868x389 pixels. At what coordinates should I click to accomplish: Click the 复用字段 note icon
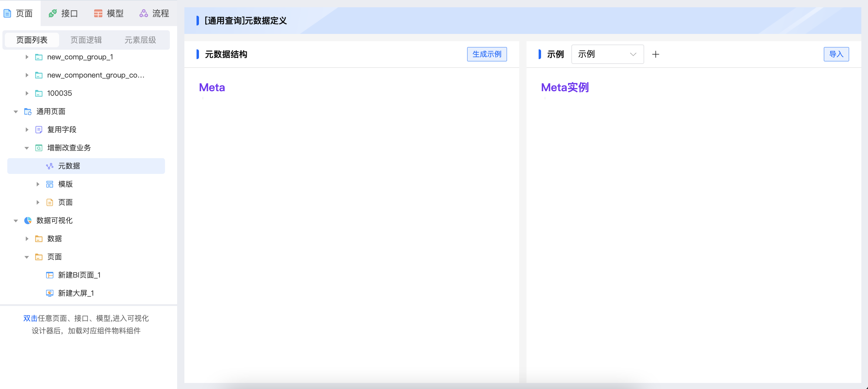coord(39,130)
